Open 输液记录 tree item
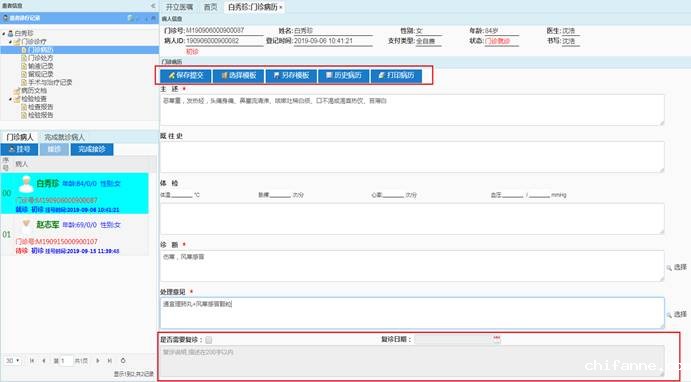The height and width of the screenshot is (382, 691). click(x=40, y=66)
